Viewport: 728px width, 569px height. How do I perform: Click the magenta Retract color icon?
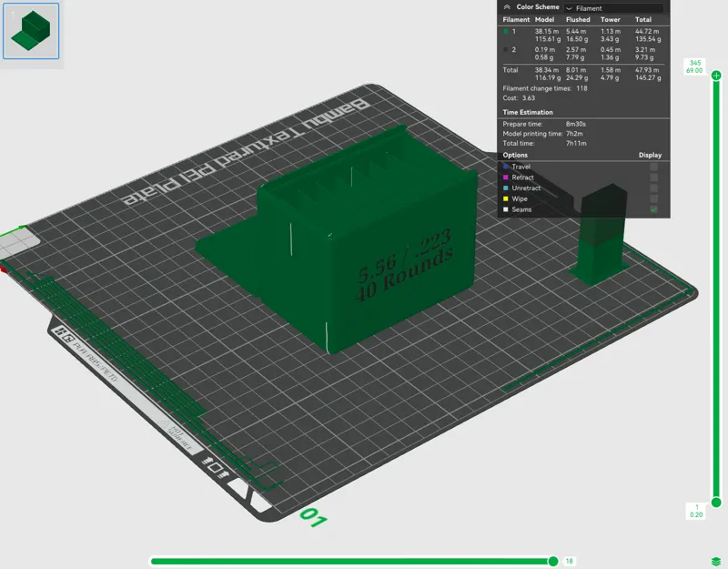[506, 177]
